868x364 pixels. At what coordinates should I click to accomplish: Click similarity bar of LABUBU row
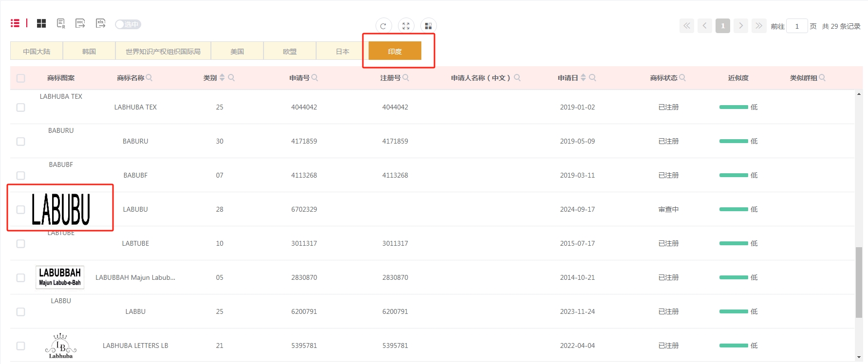[734, 209]
